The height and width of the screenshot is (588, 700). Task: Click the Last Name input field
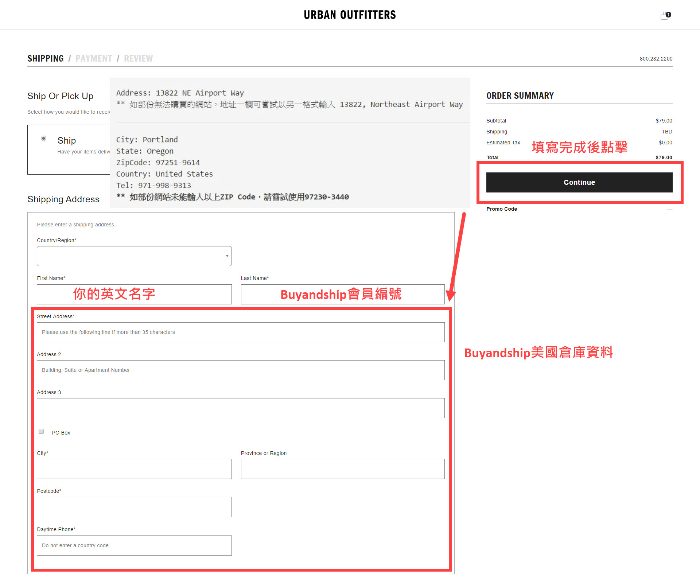[342, 294]
